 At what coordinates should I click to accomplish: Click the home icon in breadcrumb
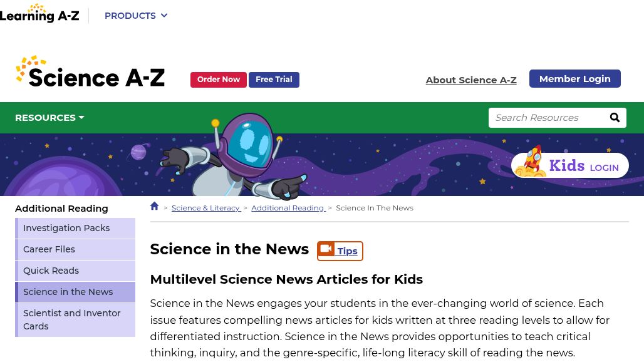tap(155, 206)
